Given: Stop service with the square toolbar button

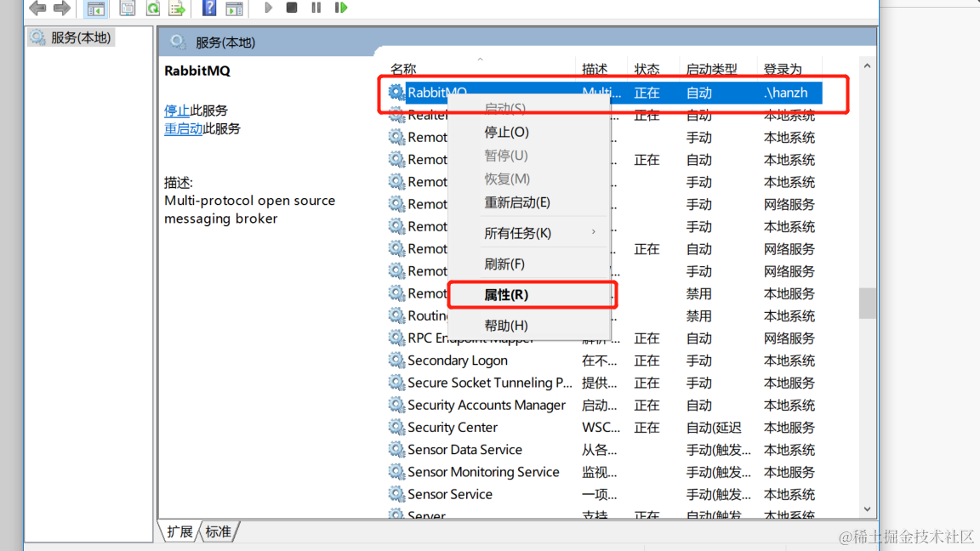Looking at the screenshot, I should pyautogui.click(x=291, y=8).
